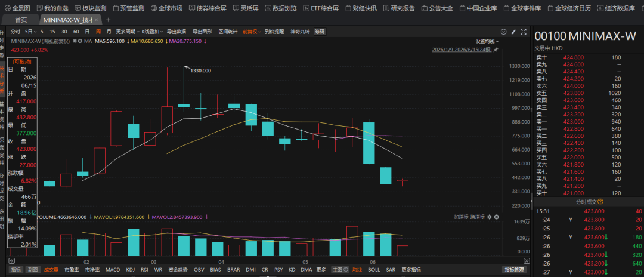Image resolution: width=644 pixels, height=277 pixels.
Task: Click circled down-arrow icon above chart
Action: 503,32
